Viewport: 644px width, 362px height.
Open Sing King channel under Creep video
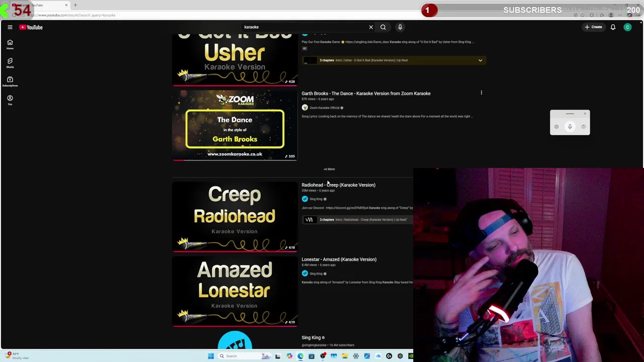coord(316,199)
